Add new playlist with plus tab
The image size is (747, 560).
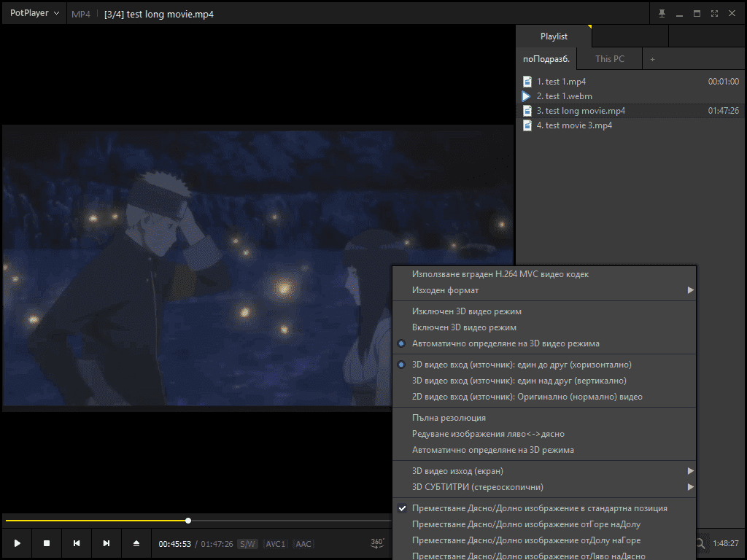tap(653, 59)
